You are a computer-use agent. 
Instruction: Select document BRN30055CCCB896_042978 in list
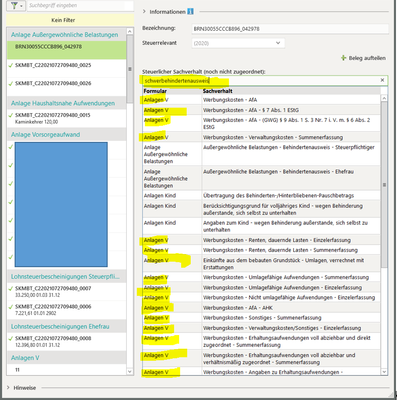point(66,50)
